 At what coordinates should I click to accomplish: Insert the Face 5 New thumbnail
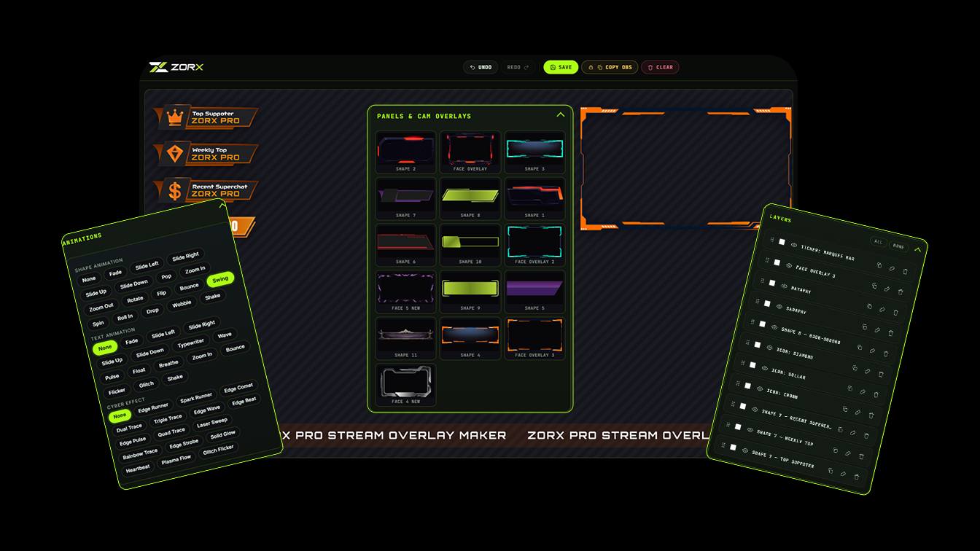click(405, 292)
